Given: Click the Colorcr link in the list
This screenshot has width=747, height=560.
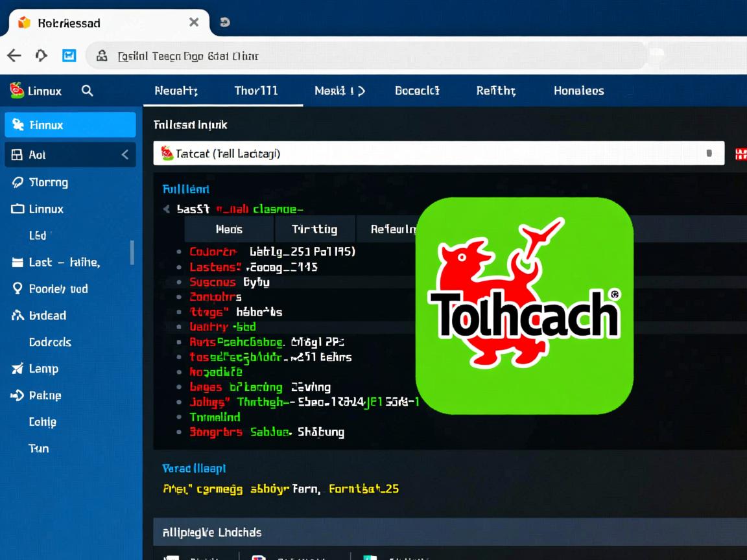Looking at the screenshot, I should tap(213, 251).
